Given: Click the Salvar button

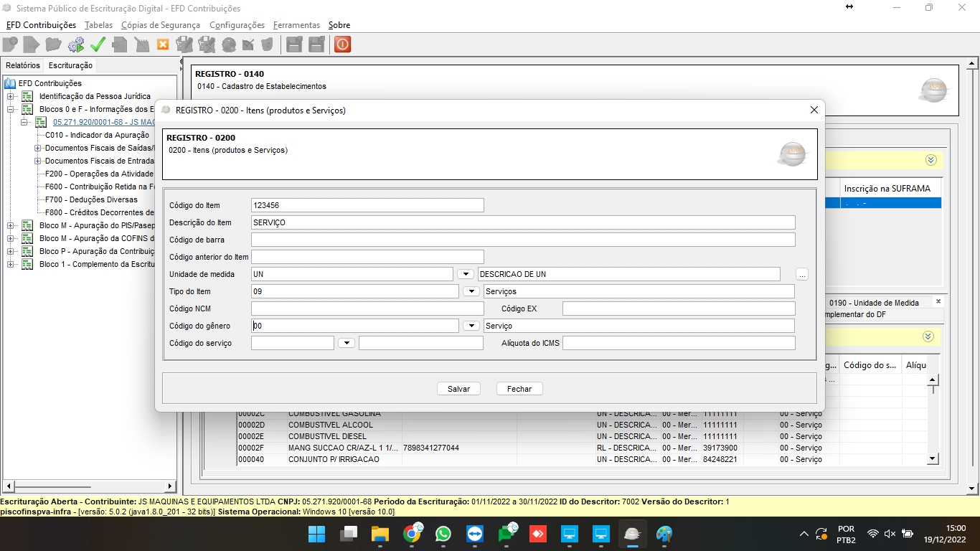Looking at the screenshot, I should pyautogui.click(x=458, y=389).
